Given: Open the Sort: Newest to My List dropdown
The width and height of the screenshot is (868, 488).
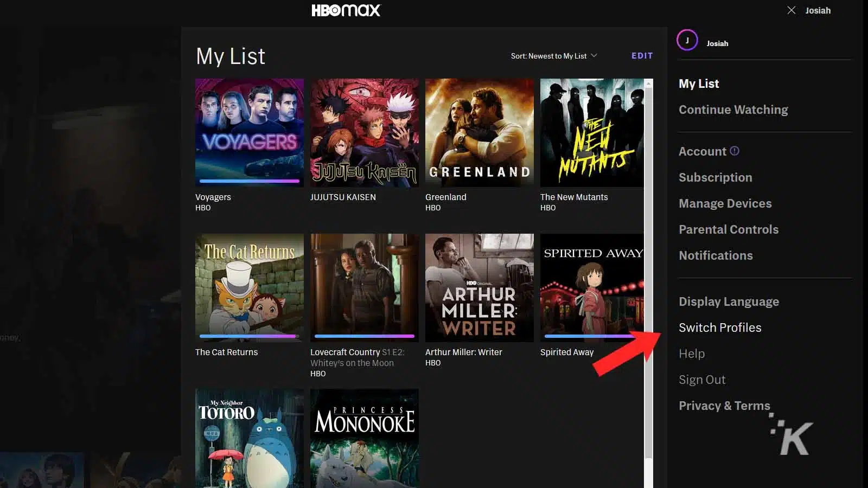Looking at the screenshot, I should (x=548, y=55).
